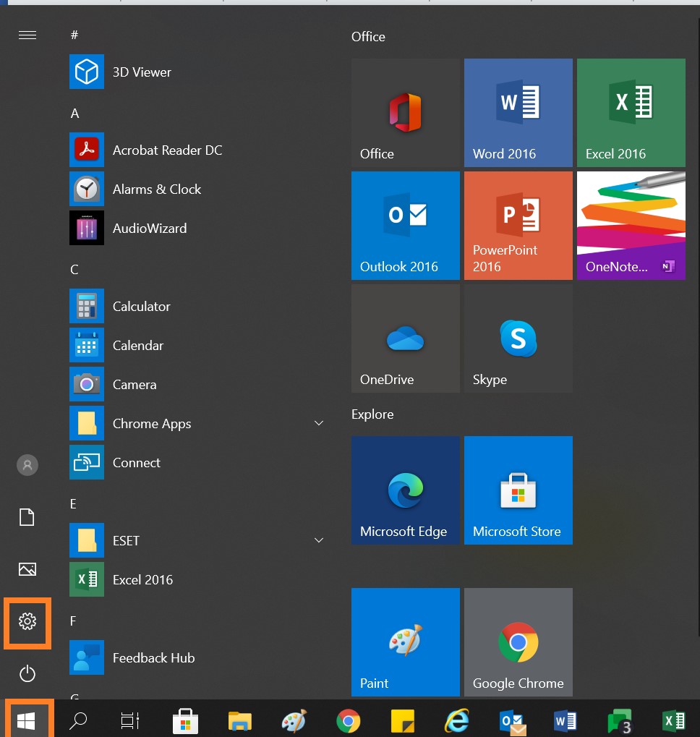The width and height of the screenshot is (700, 737).
Task: Open taskbar Search magnifier
Action: (x=78, y=720)
